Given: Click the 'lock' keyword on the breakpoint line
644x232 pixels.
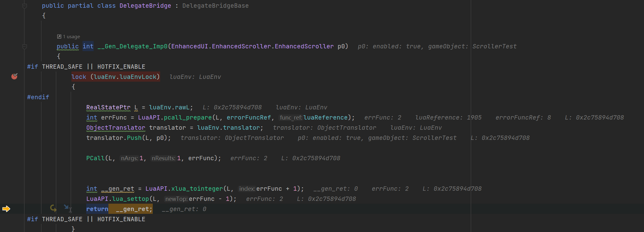Looking at the screenshot, I should click(79, 77).
